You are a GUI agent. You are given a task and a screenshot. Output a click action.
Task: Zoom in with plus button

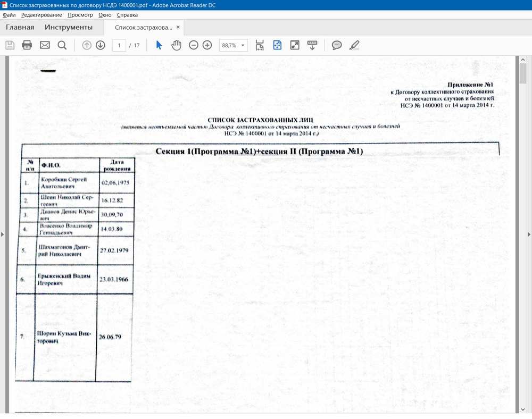(x=207, y=45)
